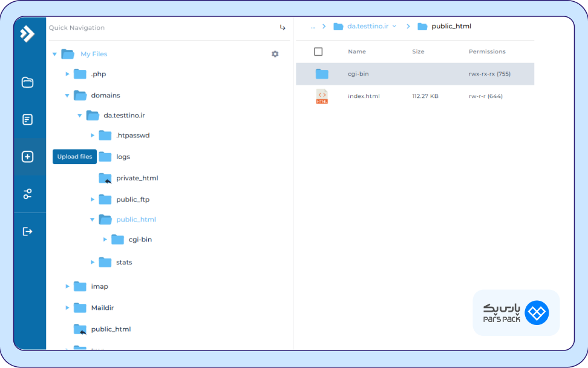Image resolution: width=588 pixels, height=368 pixels.
Task: Click the logout sidebar icon
Action: (27, 231)
